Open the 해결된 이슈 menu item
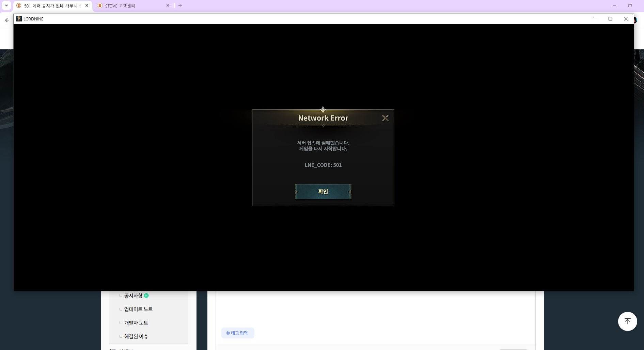Screen dimensions: 644x350 [x=136, y=336]
